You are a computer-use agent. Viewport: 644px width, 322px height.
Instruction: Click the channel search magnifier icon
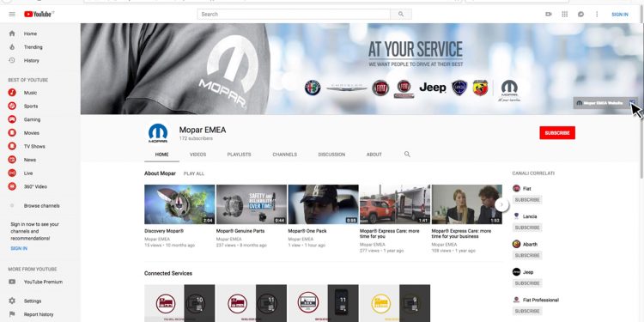click(407, 155)
